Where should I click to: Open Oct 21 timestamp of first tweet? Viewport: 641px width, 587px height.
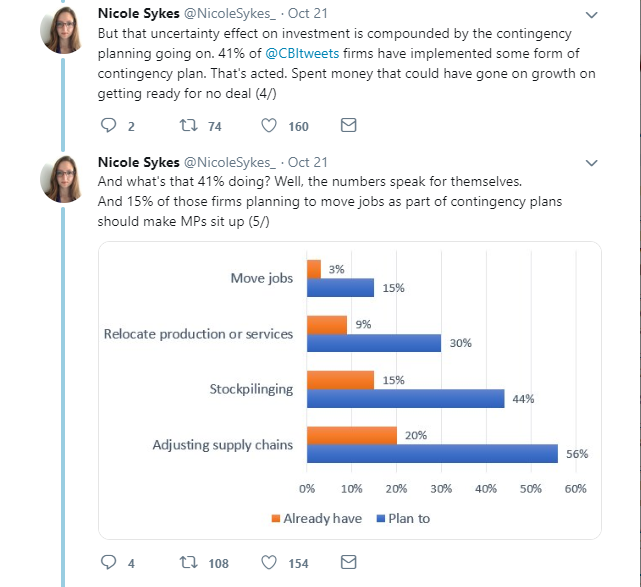(x=307, y=13)
